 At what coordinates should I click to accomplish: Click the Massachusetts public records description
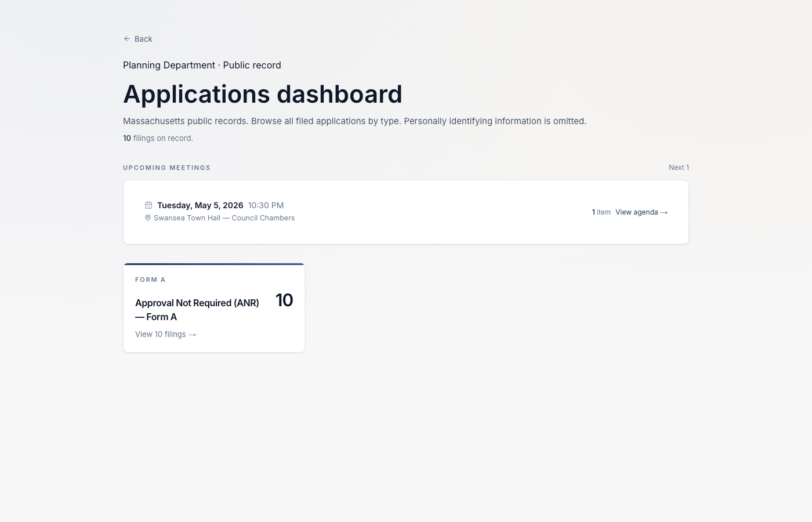[354, 121]
